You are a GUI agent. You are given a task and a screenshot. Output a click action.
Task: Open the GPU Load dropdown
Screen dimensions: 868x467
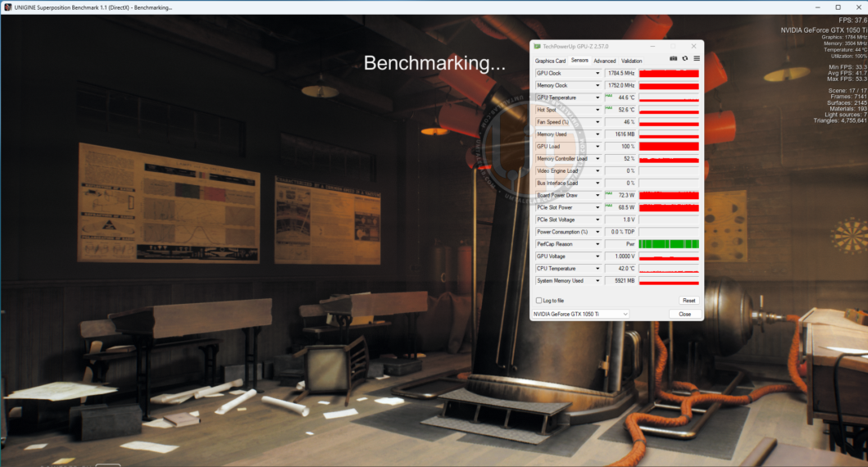598,146
